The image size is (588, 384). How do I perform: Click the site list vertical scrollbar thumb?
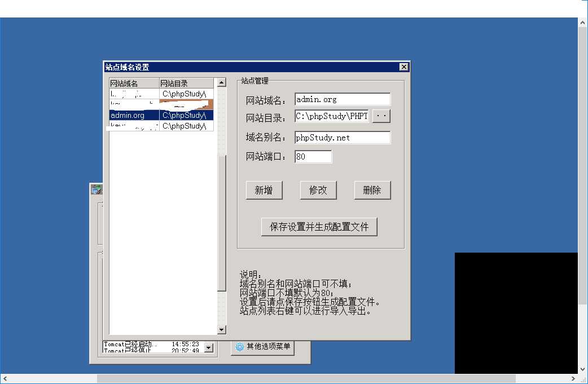coord(222,223)
